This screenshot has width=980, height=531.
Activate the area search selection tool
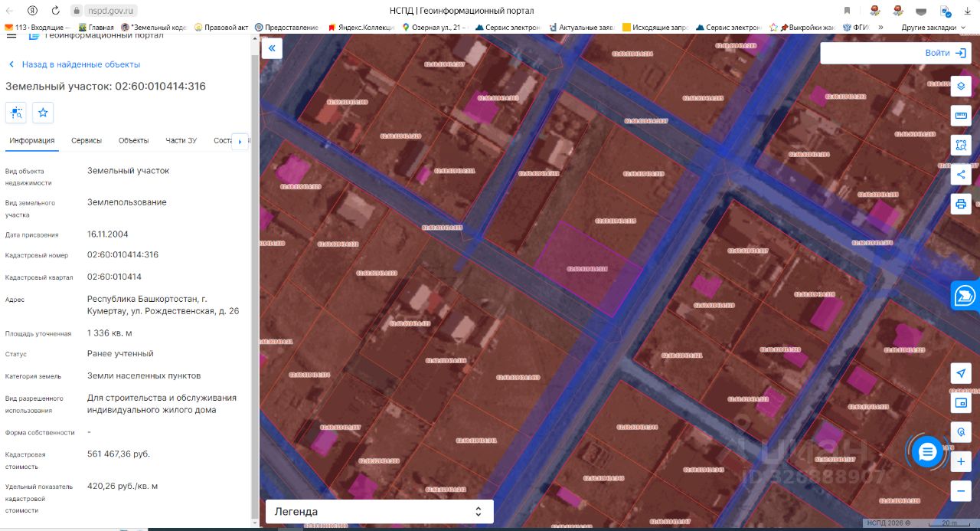(961, 145)
